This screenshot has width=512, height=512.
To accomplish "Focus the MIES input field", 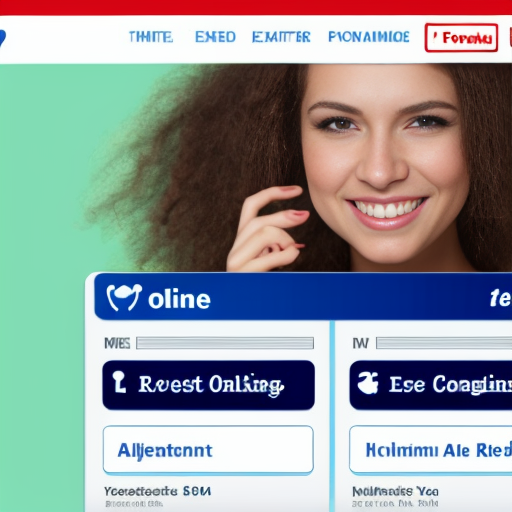I will [225, 343].
